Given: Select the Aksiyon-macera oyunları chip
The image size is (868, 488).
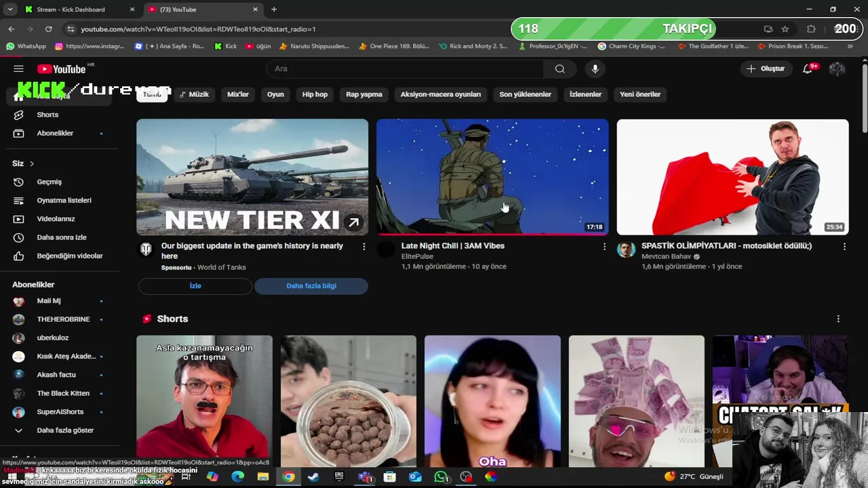Looking at the screenshot, I should click(441, 94).
